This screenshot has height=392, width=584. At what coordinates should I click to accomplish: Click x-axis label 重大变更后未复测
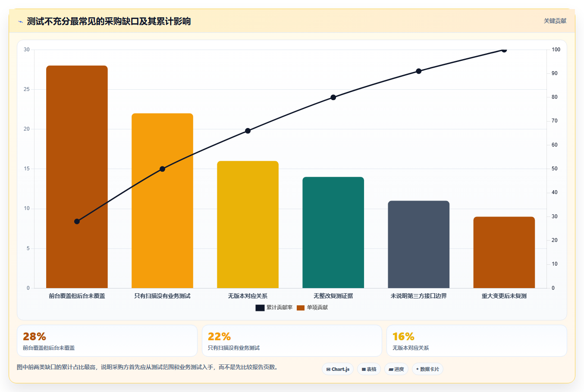click(504, 296)
